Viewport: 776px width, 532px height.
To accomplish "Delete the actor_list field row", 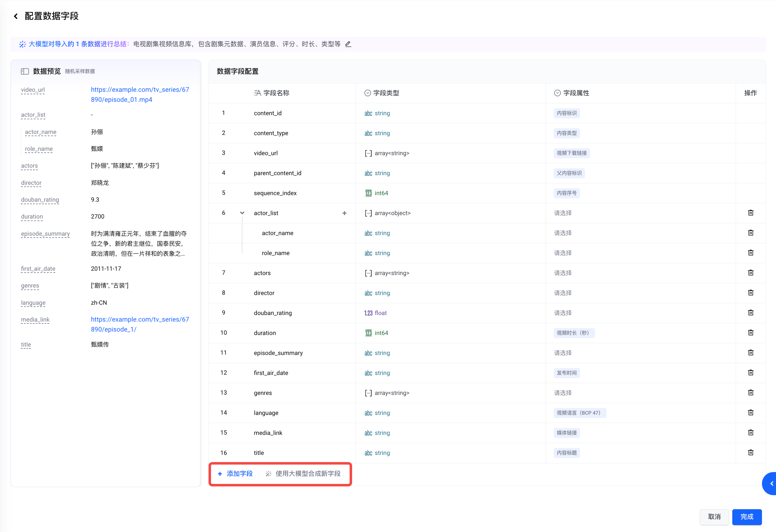I will (x=750, y=213).
